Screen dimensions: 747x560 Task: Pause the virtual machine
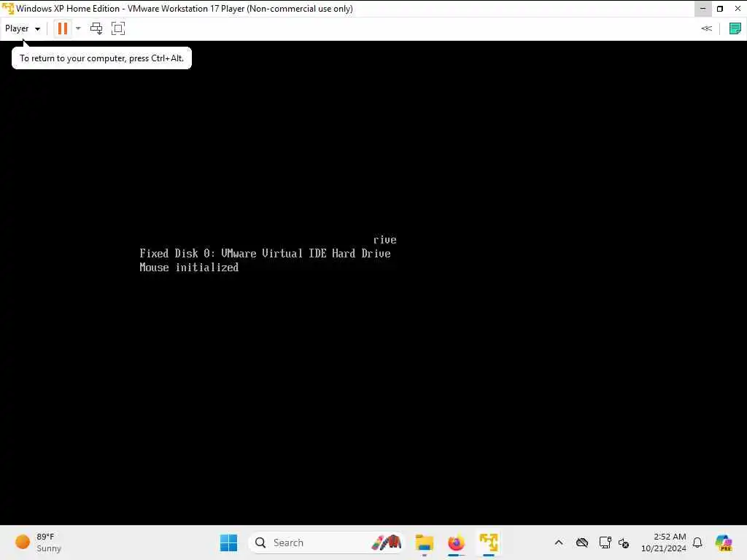(x=63, y=28)
